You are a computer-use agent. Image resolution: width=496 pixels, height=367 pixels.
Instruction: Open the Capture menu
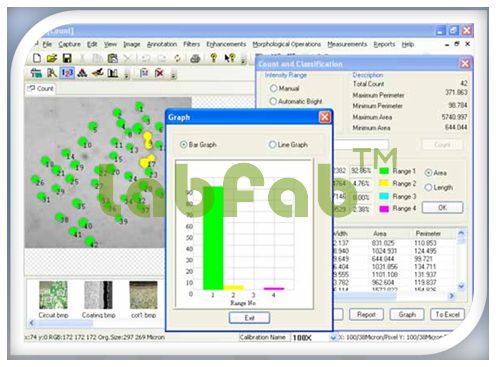[x=69, y=44]
